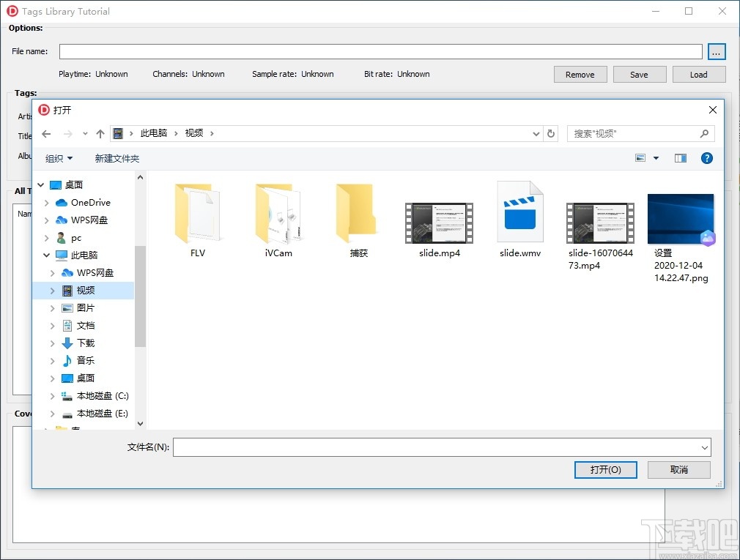Open Help in the file dialog
Image resolution: width=740 pixels, height=560 pixels.
click(706, 157)
